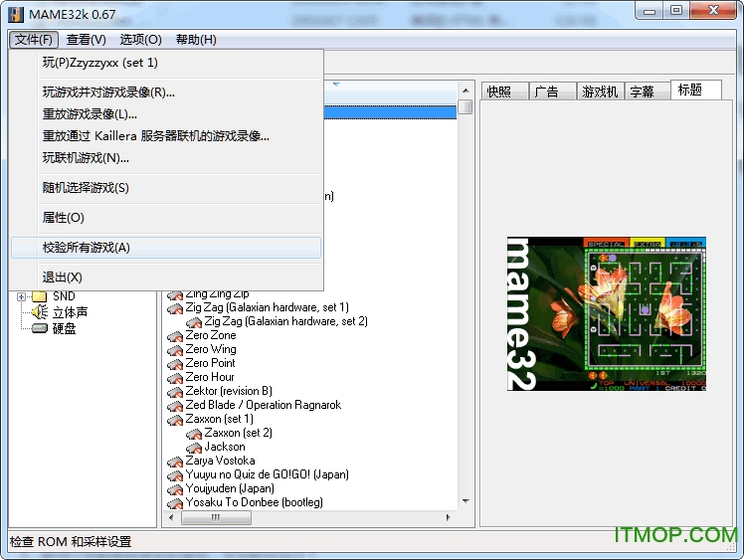Choose 退出(X) to quit
744x560 pixels.
pyautogui.click(x=166, y=278)
